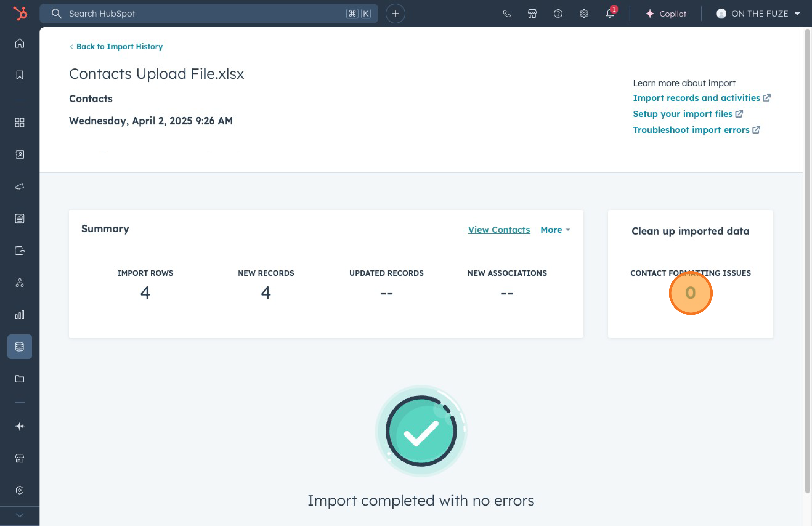Open the Content icon in sidebar
This screenshot has height=526, width=812.
[20, 219]
